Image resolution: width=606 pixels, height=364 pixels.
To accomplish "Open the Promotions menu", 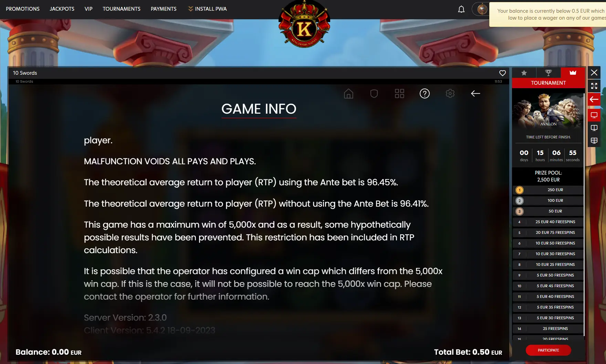I will click(x=23, y=9).
